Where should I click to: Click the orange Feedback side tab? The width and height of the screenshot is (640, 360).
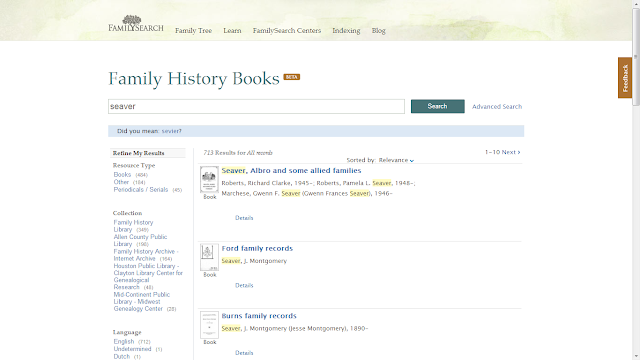click(625, 78)
